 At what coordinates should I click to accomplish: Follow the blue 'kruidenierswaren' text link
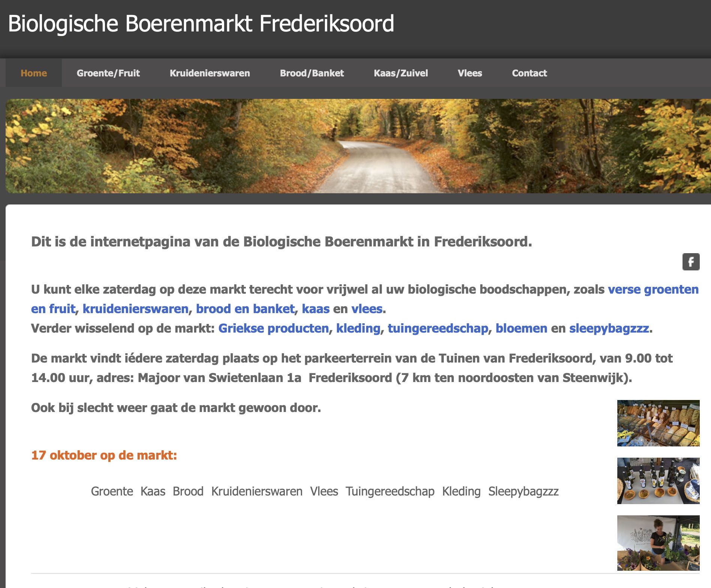pos(135,309)
